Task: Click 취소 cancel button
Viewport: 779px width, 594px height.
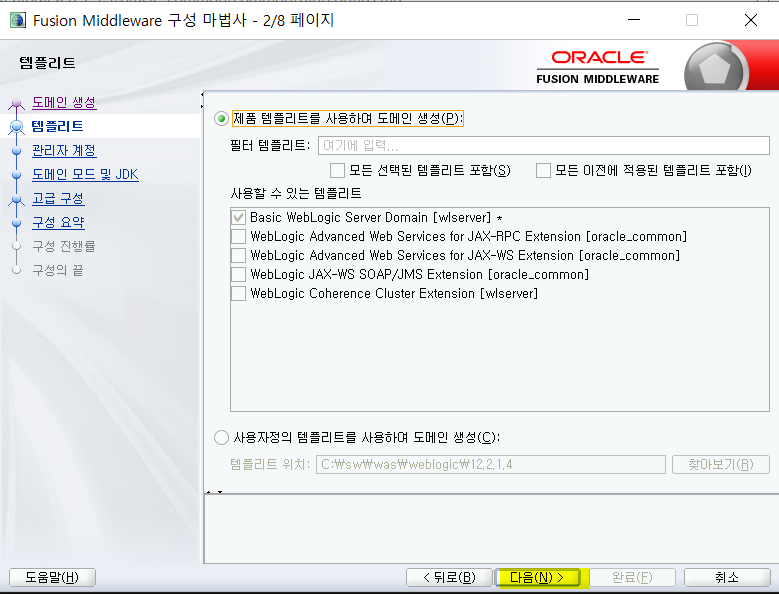Action: click(x=727, y=578)
